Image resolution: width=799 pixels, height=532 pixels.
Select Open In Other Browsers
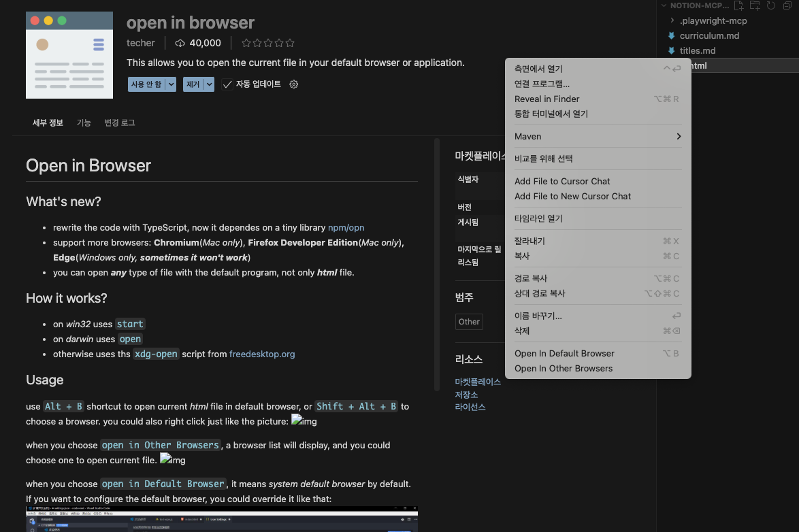(598, 369)
